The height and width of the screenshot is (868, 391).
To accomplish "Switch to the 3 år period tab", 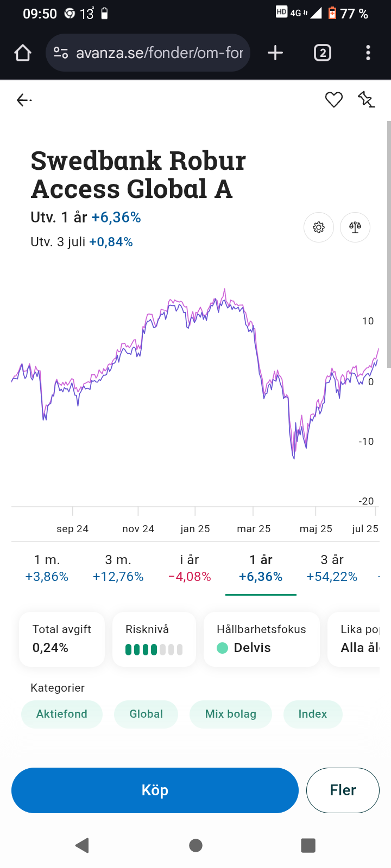I will tap(332, 568).
